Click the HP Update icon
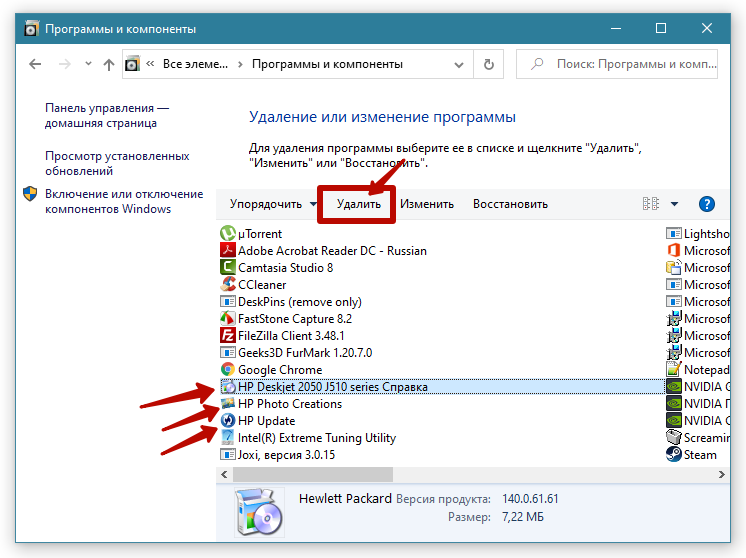The width and height of the screenshot is (746, 558). tap(228, 421)
